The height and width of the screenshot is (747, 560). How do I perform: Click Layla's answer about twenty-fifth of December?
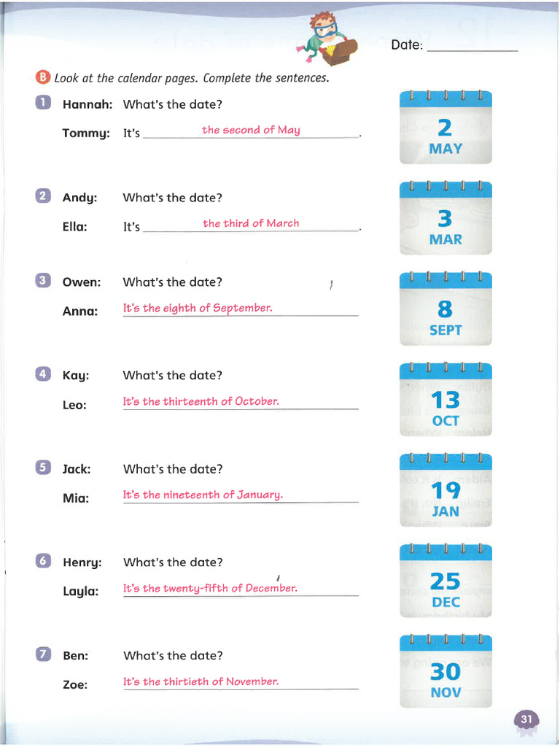point(210,588)
